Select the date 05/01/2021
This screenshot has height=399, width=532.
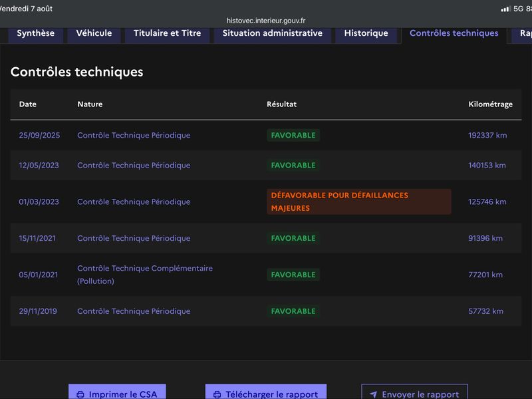(x=39, y=275)
